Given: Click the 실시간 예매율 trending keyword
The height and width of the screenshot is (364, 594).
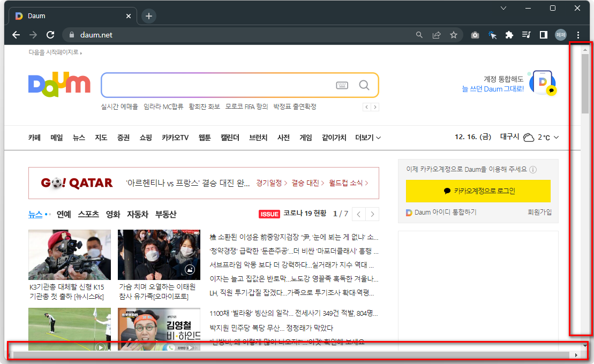Looking at the screenshot, I should (x=119, y=107).
